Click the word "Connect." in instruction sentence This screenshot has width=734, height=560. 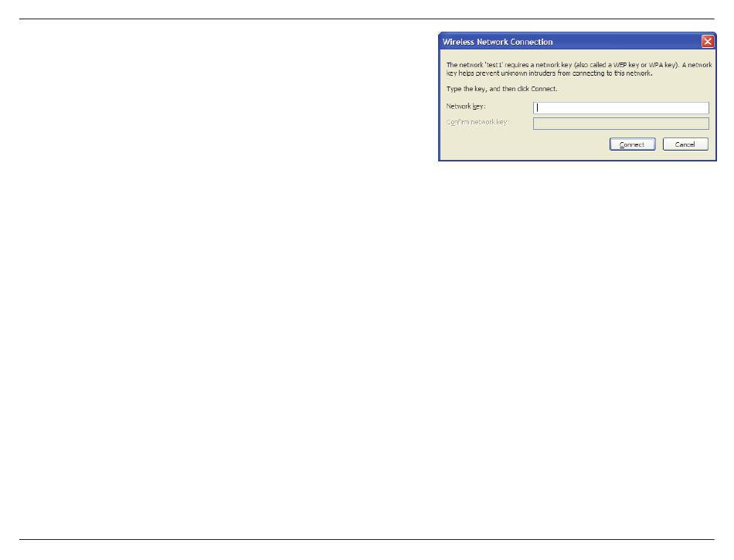coord(544,89)
